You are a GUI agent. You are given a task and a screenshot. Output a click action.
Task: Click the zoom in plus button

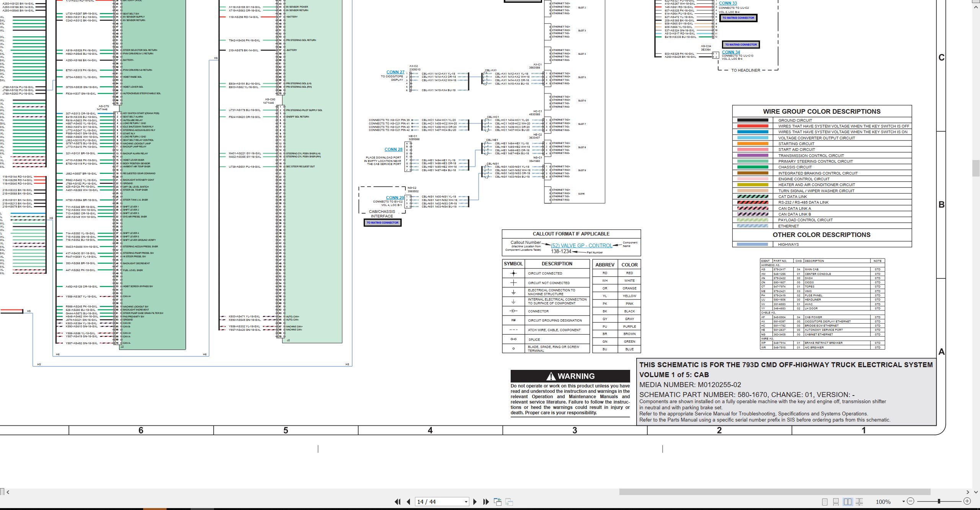(967, 501)
